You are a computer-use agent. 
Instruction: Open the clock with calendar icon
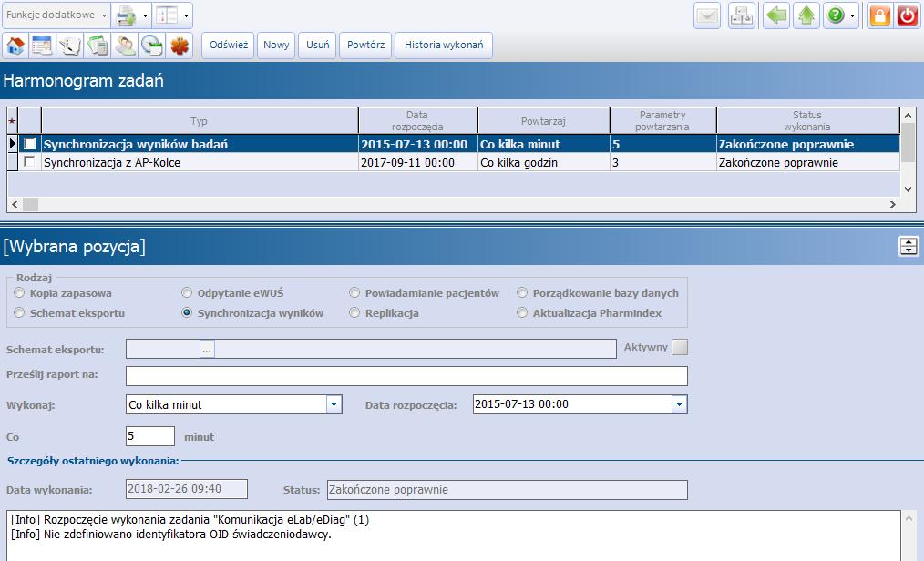click(152, 46)
